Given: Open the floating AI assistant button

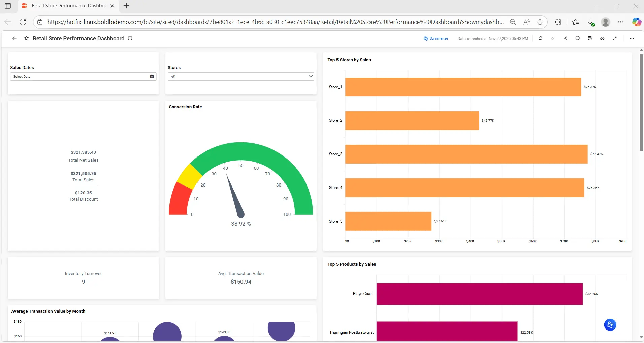Looking at the screenshot, I should coord(610,325).
